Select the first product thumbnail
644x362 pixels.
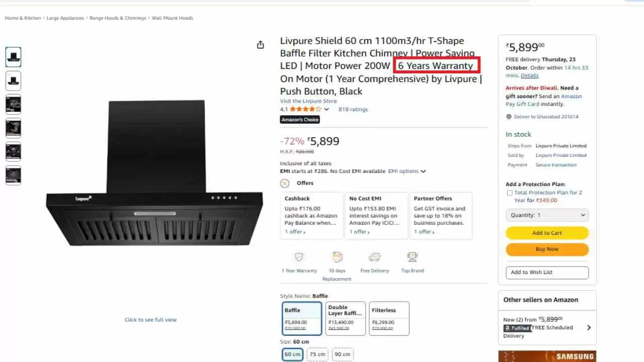click(x=14, y=57)
